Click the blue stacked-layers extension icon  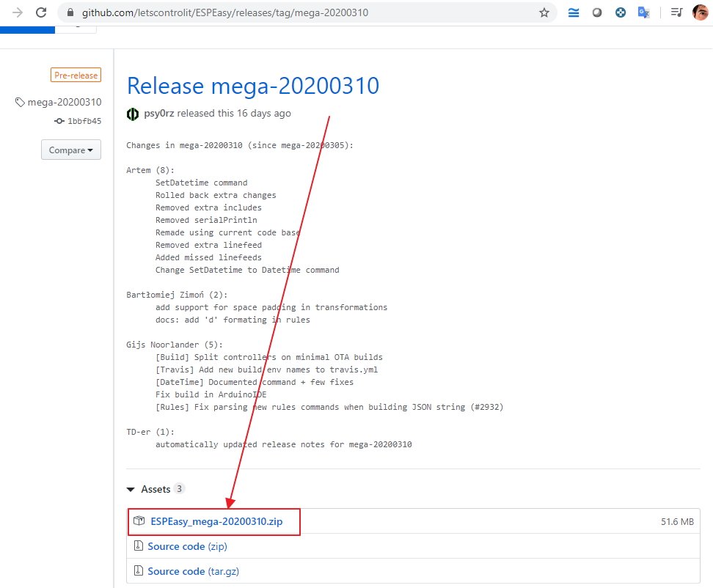[573, 12]
